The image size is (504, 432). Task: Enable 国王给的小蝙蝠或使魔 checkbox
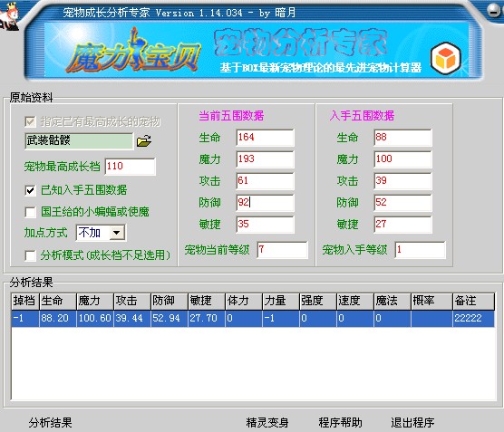(30, 212)
